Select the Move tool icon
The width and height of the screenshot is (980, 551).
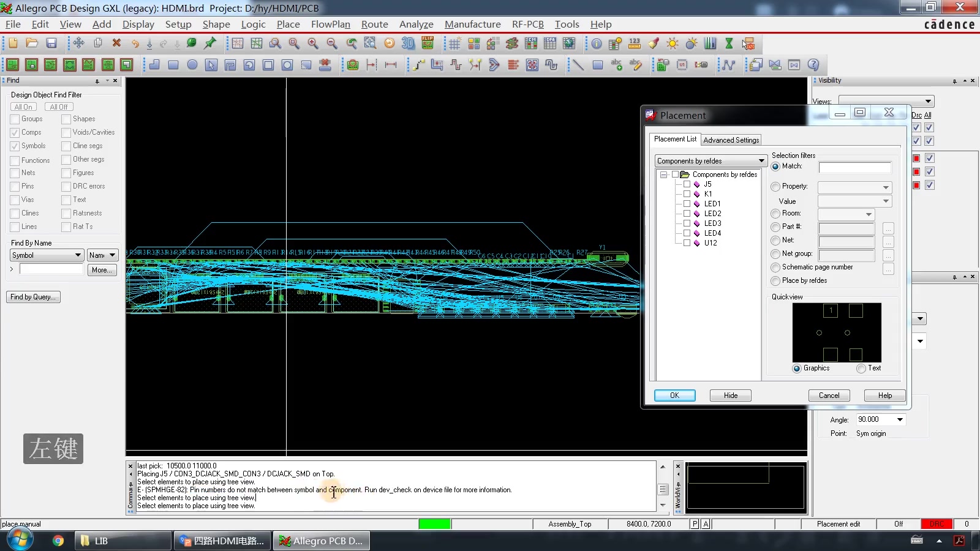tap(78, 43)
